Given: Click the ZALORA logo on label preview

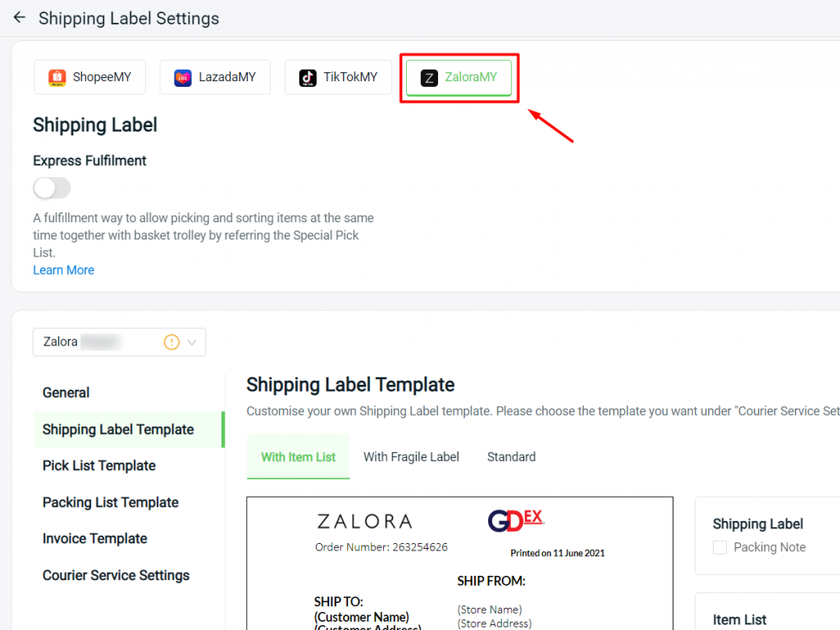Looking at the screenshot, I should [x=365, y=521].
